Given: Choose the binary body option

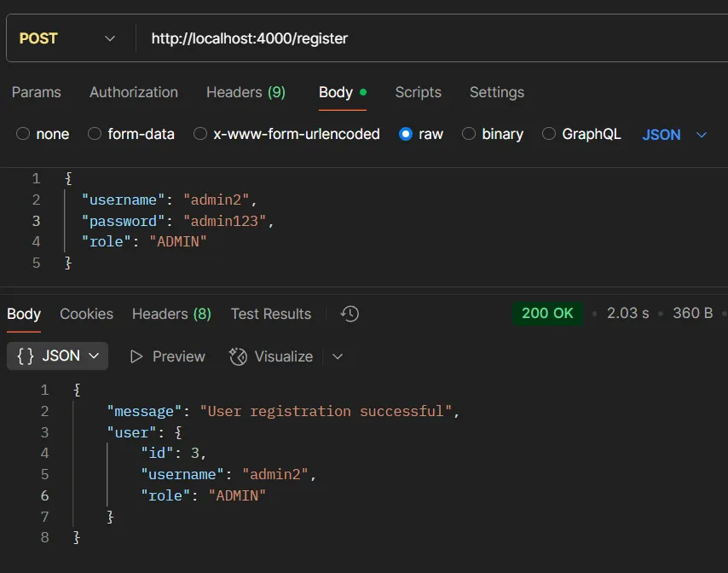Looking at the screenshot, I should 493,134.
